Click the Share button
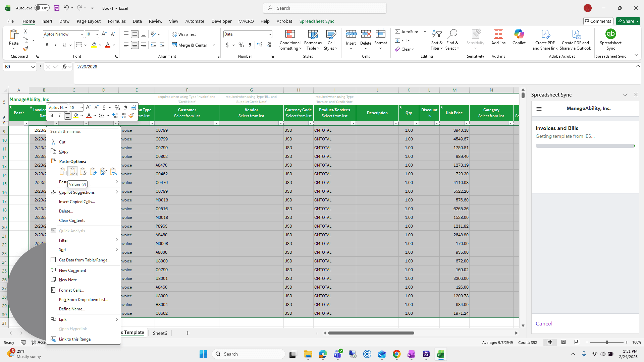This screenshot has height=362, width=644. [x=628, y=21]
